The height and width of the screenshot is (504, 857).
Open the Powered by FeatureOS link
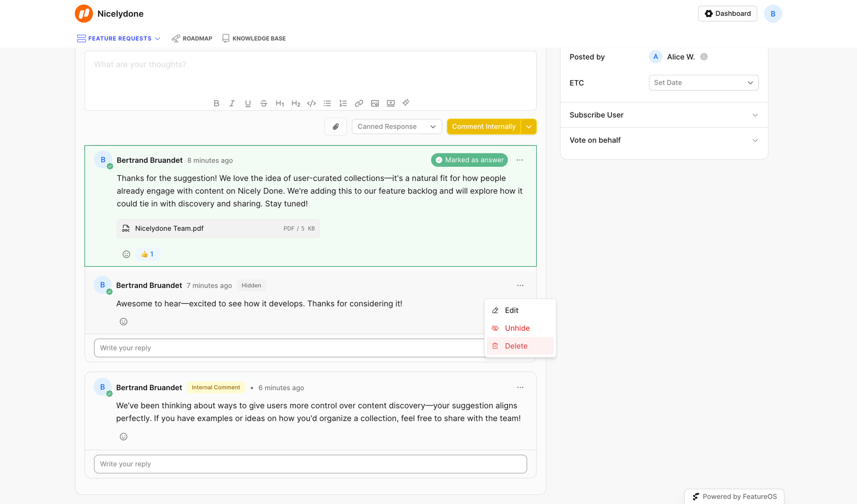(734, 496)
